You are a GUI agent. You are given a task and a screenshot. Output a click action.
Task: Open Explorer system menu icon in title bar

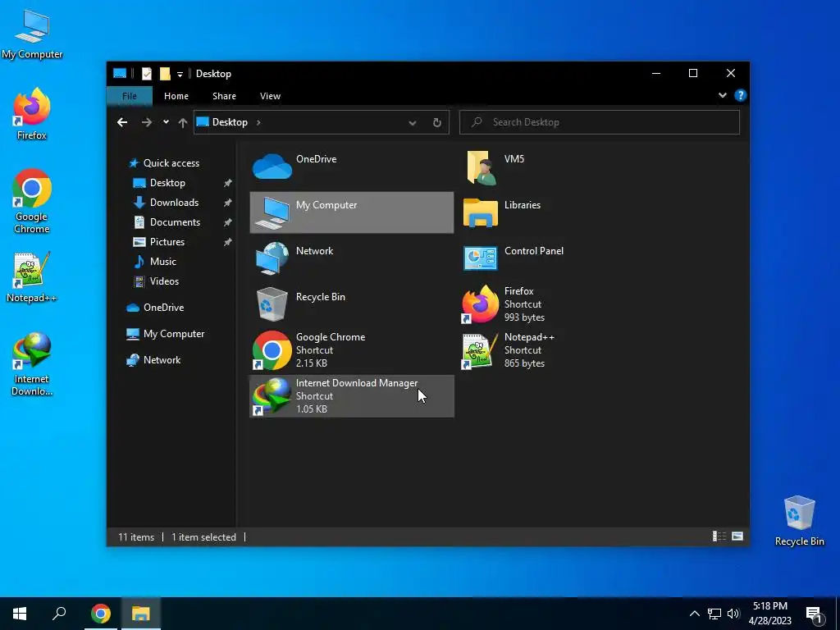(x=120, y=74)
